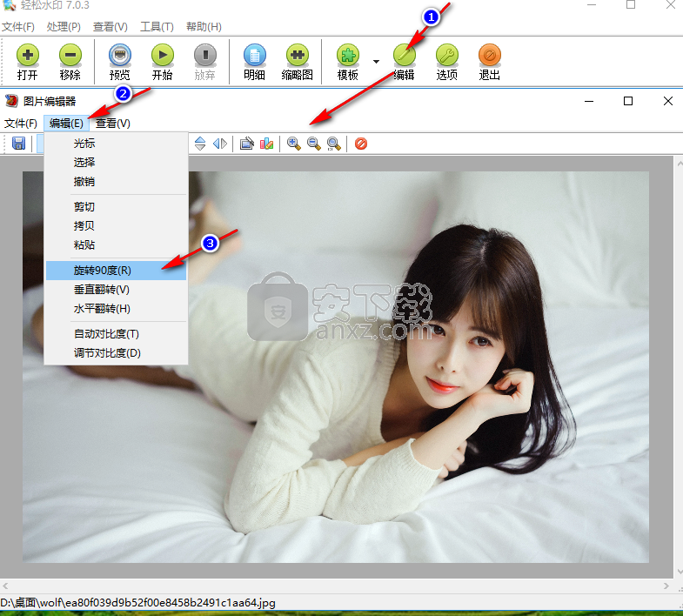Image resolution: width=683 pixels, height=616 pixels.
Task: Close the 图片编辑器 window
Action: coord(667,101)
